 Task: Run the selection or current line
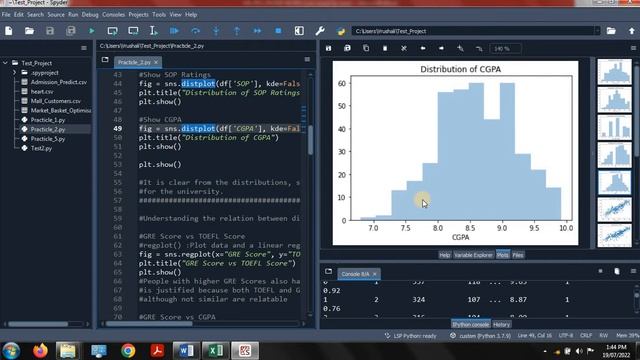click(153, 31)
